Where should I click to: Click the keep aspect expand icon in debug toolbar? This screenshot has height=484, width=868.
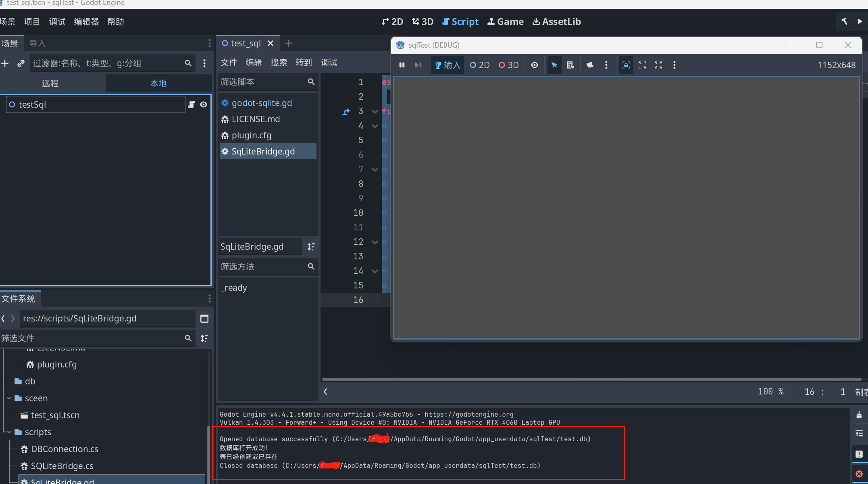(x=642, y=65)
